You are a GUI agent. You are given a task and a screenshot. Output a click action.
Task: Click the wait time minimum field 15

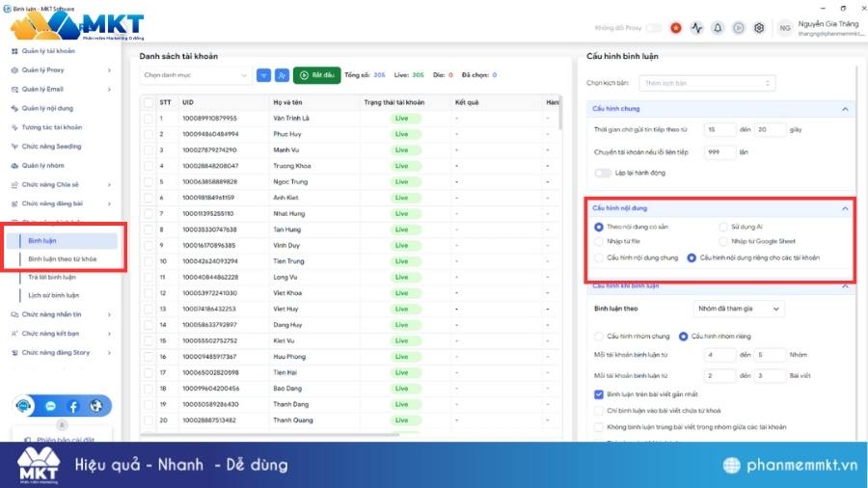719,129
